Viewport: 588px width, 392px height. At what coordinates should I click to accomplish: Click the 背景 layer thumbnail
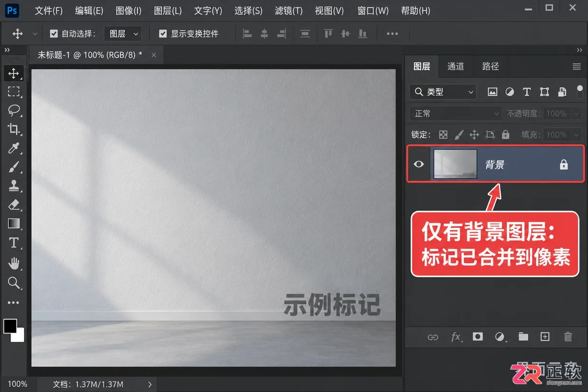pos(455,164)
